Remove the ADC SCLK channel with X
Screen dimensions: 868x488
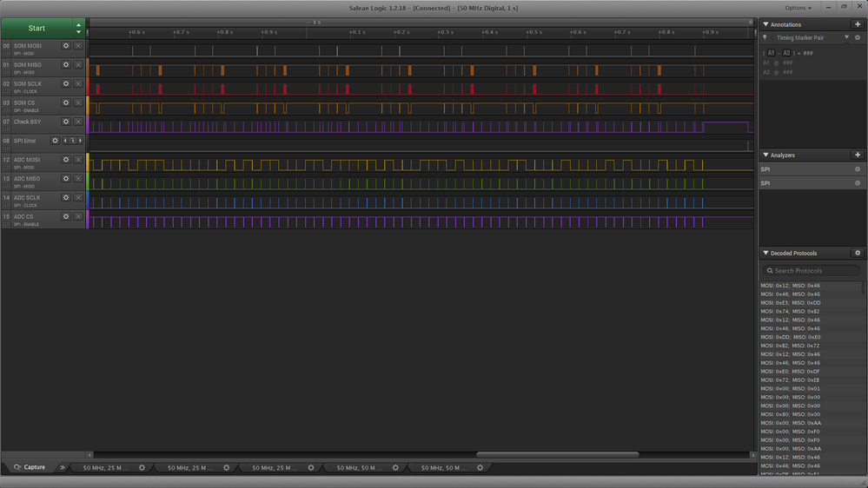coord(78,197)
